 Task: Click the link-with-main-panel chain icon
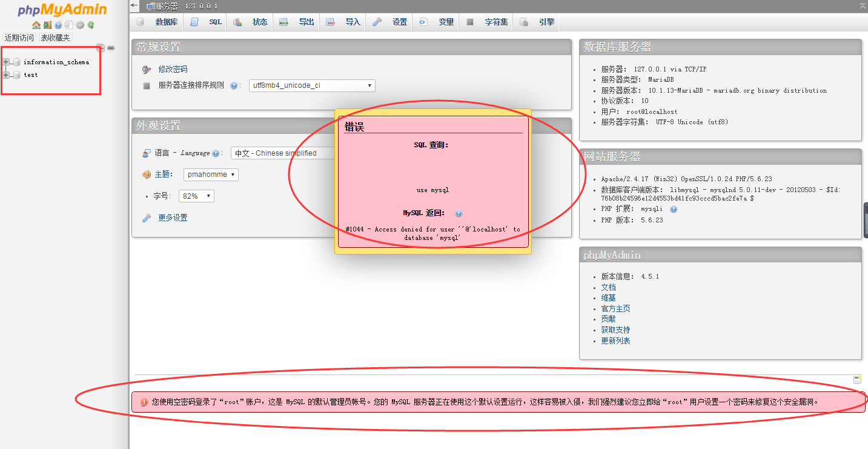coord(111,48)
